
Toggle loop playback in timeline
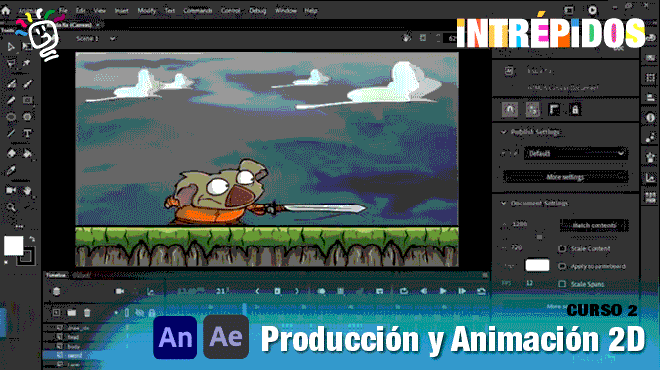(404, 291)
